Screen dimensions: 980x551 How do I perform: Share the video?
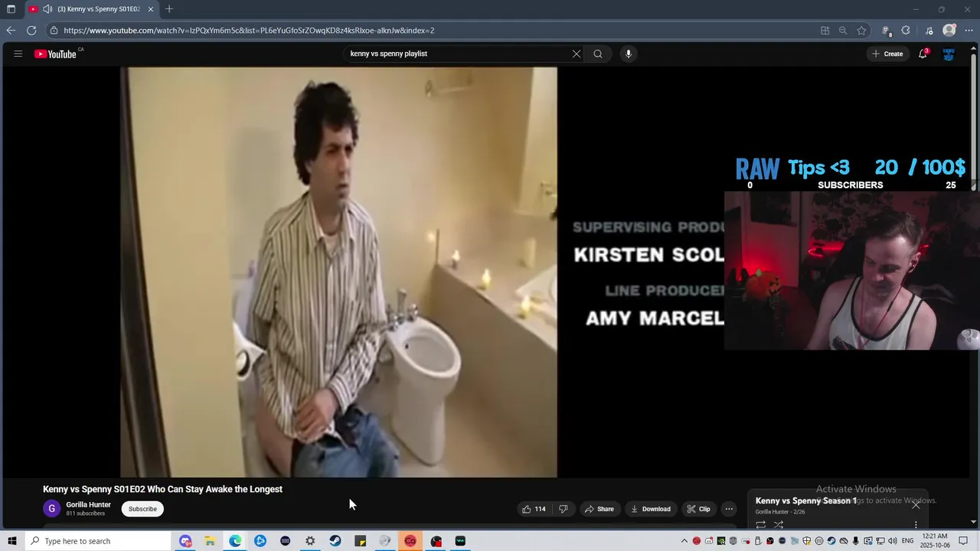pyautogui.click(x=599, y=509)
